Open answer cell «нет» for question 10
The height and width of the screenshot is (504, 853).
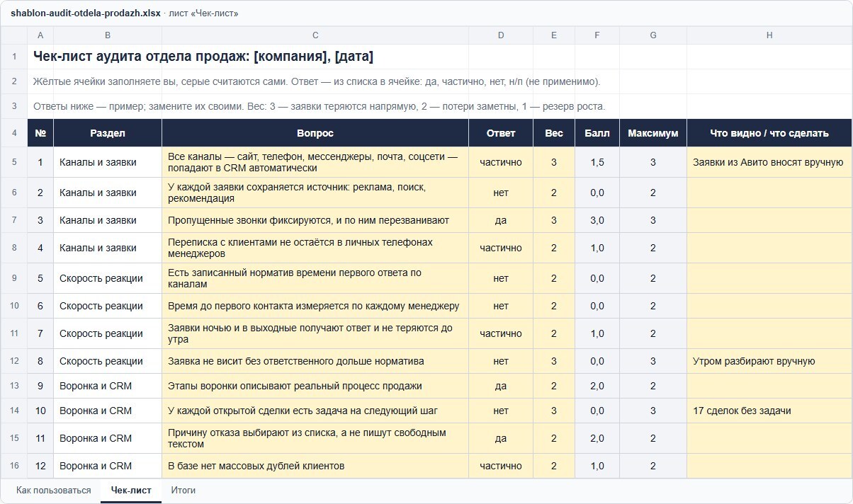pyautogui.click(x=501, y=411)
